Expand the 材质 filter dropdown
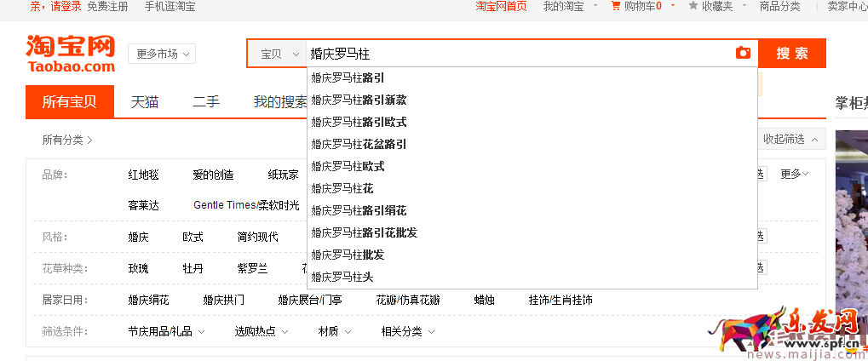This screenshot has width=868, height=361. point(333,331)
